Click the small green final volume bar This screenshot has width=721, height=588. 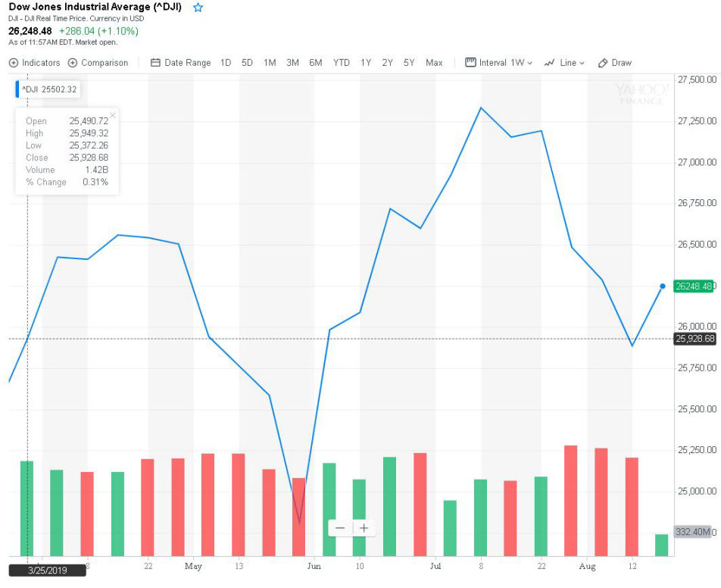662,546
